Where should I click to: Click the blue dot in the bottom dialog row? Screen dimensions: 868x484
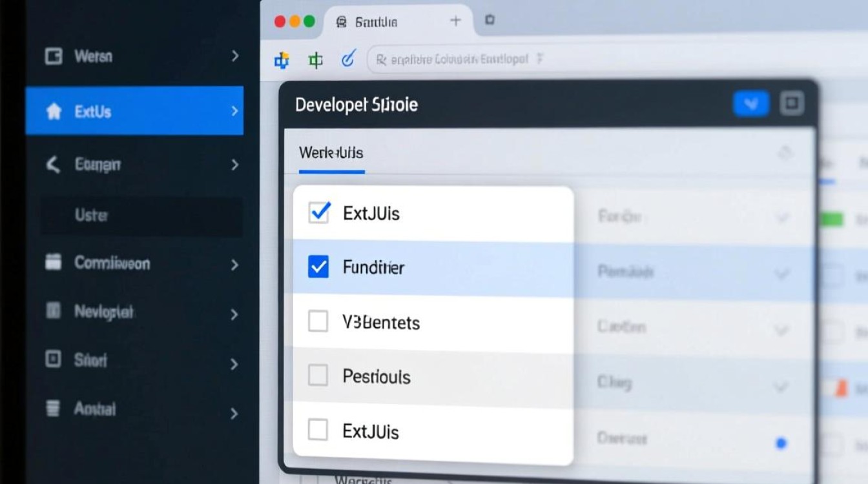click(x=781, y=443)
